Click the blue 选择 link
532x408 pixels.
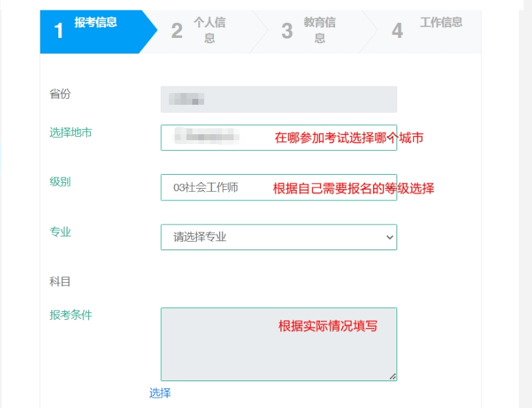[160, 393]
